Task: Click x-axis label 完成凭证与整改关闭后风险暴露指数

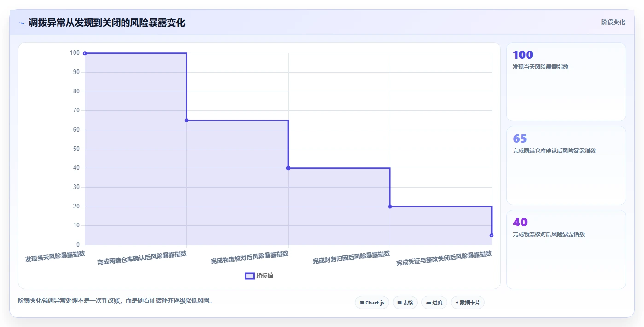Action: tap(444, 259)
